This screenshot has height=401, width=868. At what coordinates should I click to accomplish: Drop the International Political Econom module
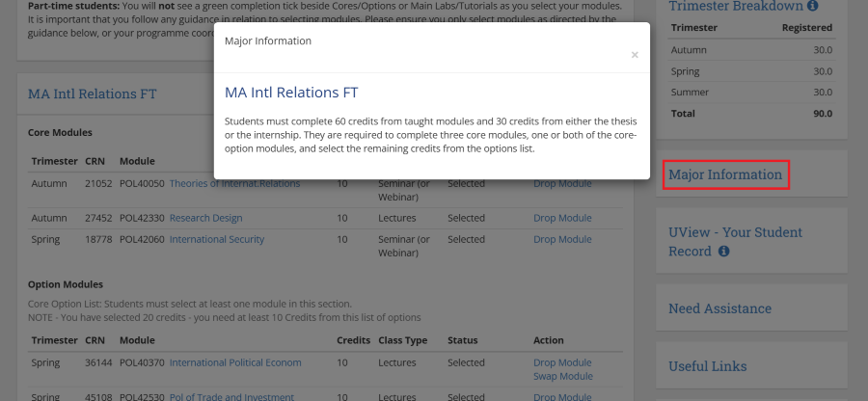562,362
